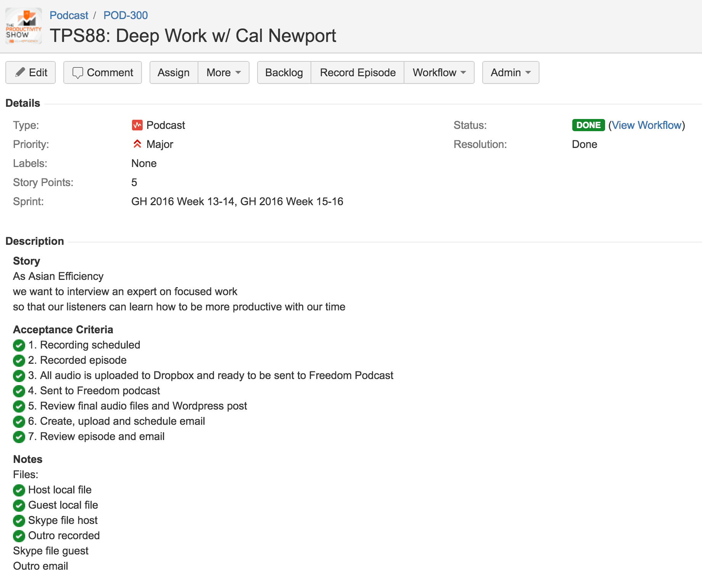
Task: Expand the More dropdown menu
Action: (224, 72)
